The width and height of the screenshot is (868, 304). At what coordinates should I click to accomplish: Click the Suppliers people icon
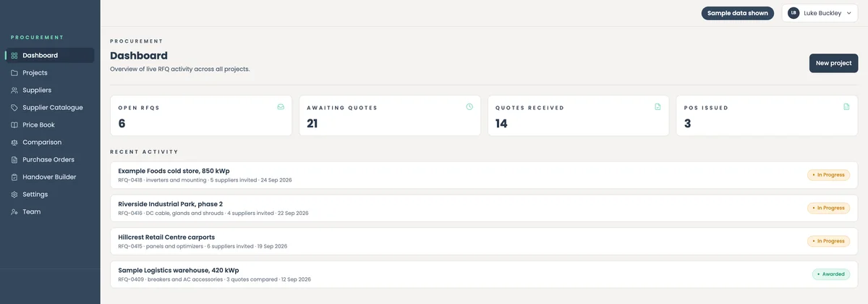[x=14, y=90]
